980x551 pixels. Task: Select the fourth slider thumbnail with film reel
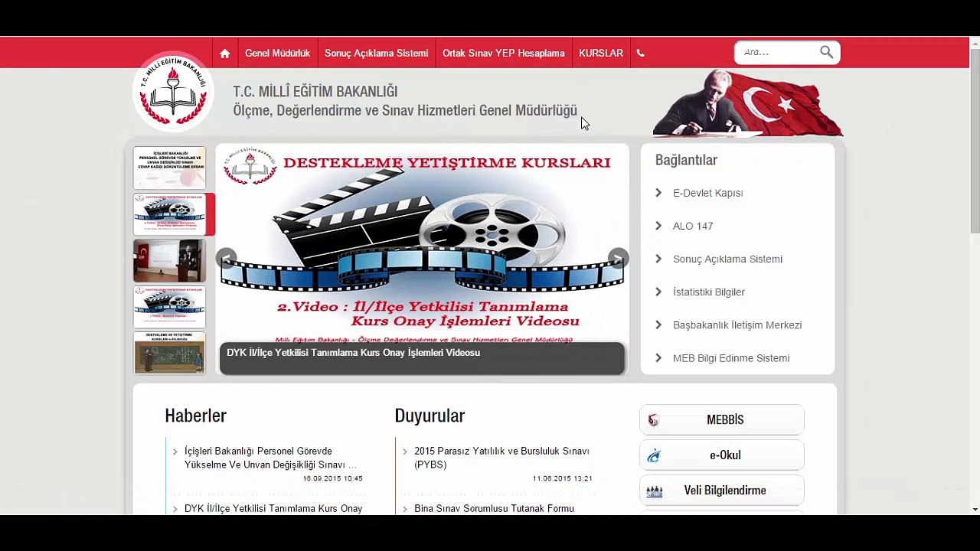click(169, 307)
